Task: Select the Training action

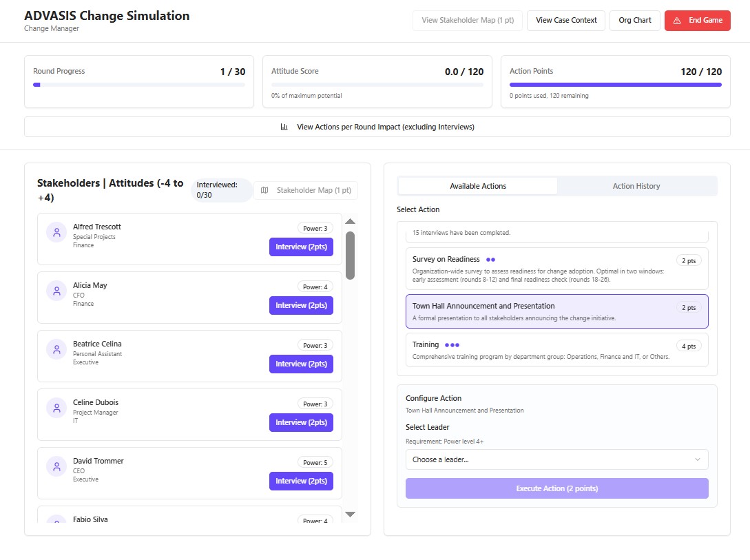Action: (x=556, y=350)
